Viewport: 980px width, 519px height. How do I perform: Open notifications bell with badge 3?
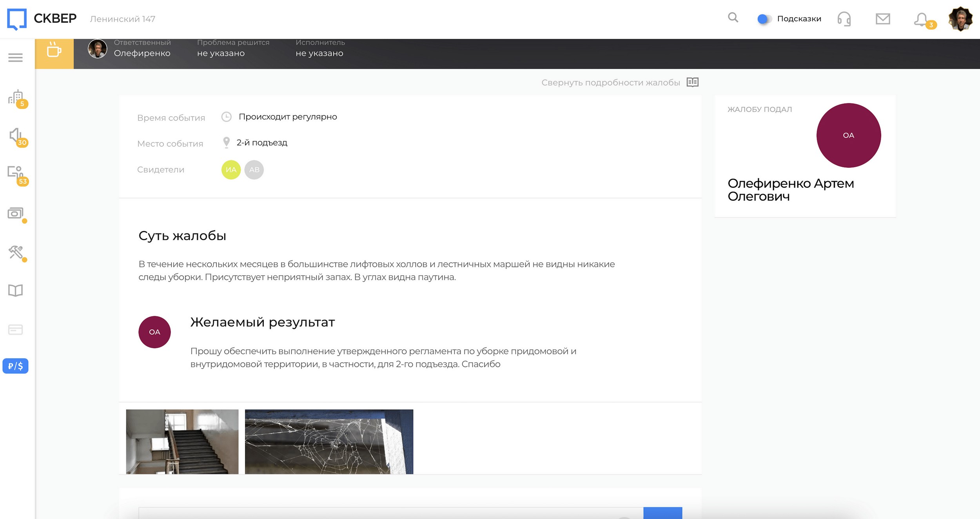click(922, 20)
